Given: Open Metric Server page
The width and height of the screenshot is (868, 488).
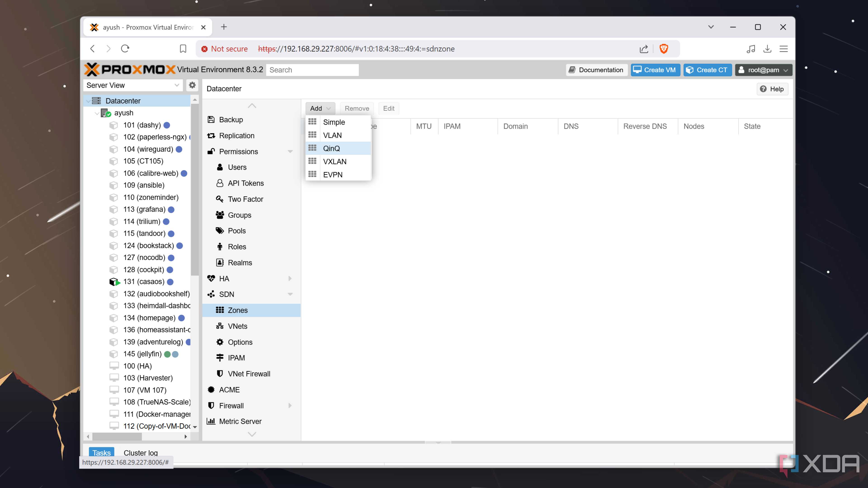Looking at the screenshot, I should [x=240, y=421].
